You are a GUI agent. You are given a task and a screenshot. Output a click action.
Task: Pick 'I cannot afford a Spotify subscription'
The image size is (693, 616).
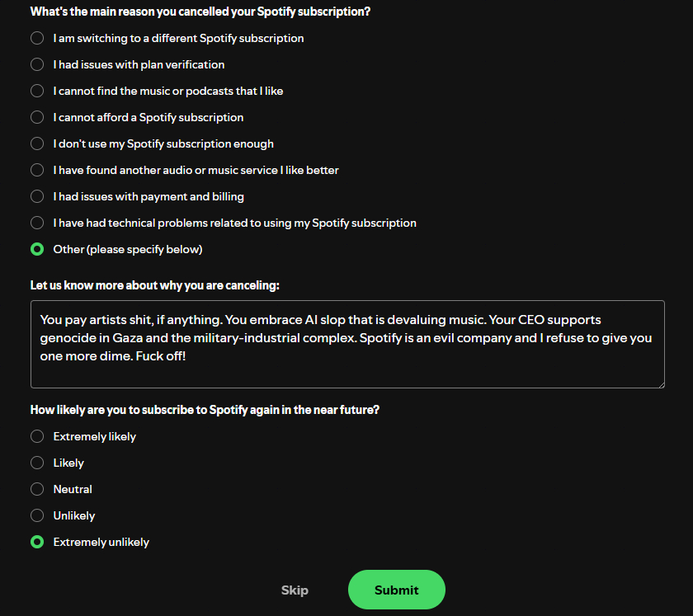coord(37,117)
